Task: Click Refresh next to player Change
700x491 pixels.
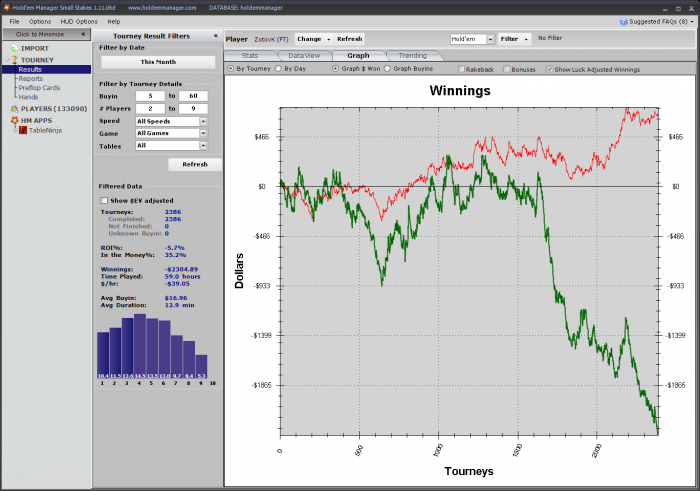Action: coord(350,39)
